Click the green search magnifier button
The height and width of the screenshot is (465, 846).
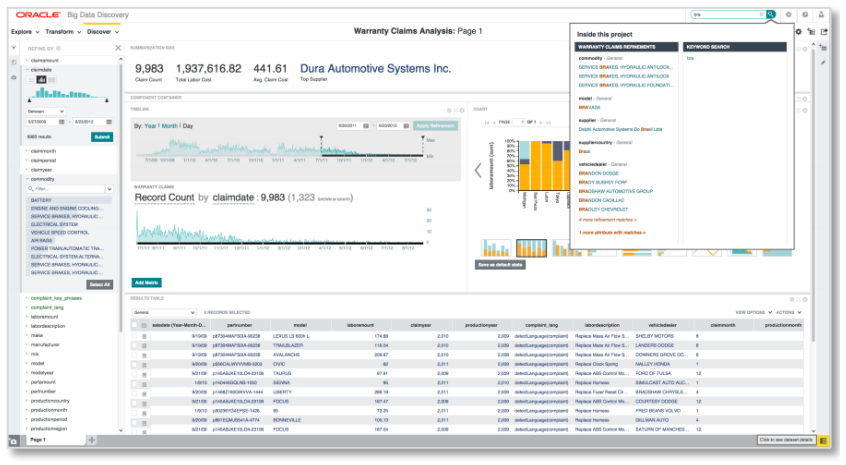coord(771,15)
